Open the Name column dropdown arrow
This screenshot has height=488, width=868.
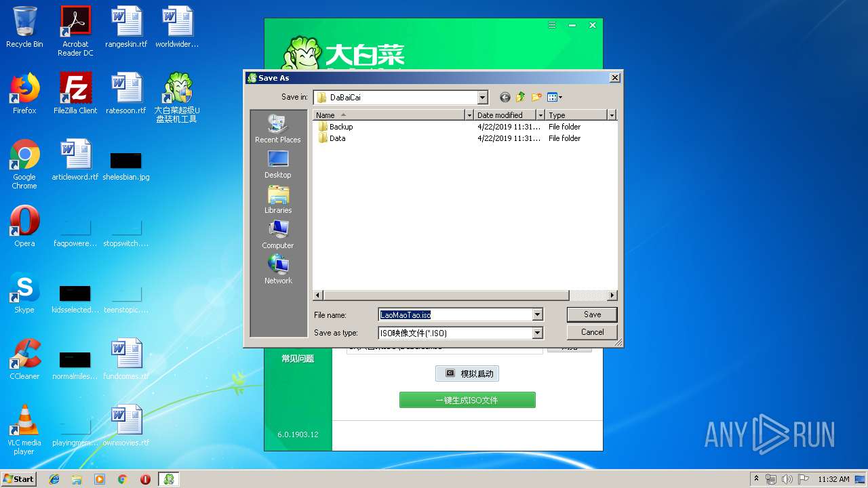click(x=469, y=115)
